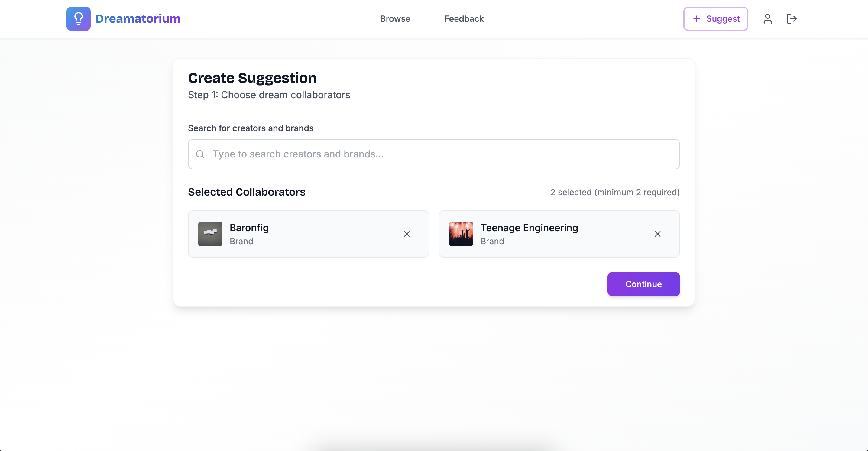Remove Teenage Engineering with its X icon
Viewport: 868px width, 451px height.
(x=657, y=234)
